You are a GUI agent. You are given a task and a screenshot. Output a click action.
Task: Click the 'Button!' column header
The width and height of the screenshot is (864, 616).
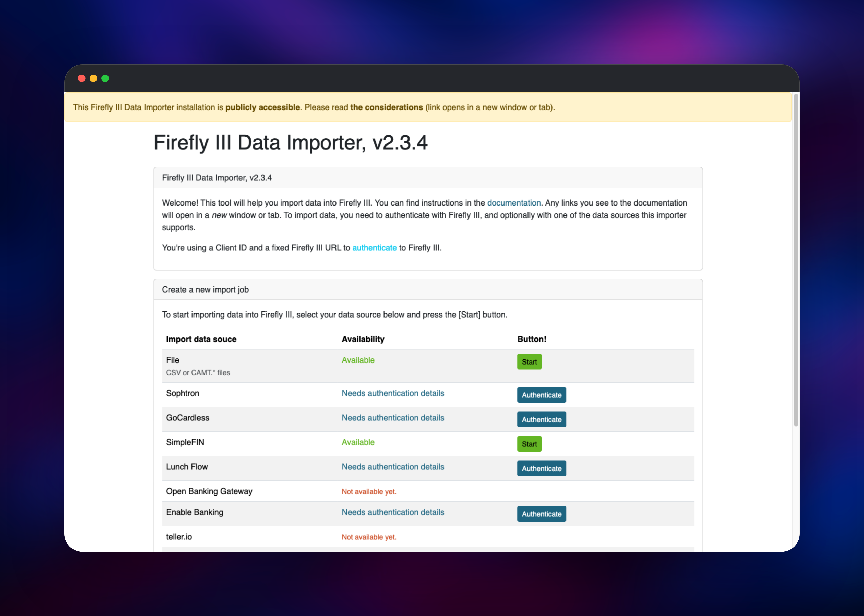click(x=532, y=339)
